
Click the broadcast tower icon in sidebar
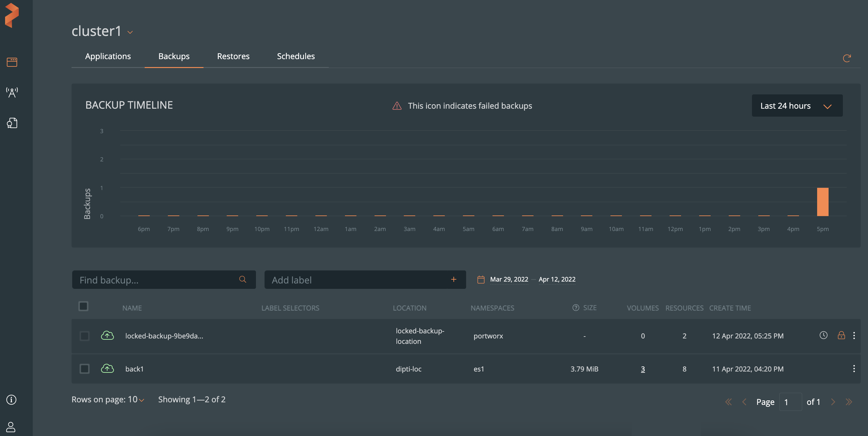pos(12,92)
